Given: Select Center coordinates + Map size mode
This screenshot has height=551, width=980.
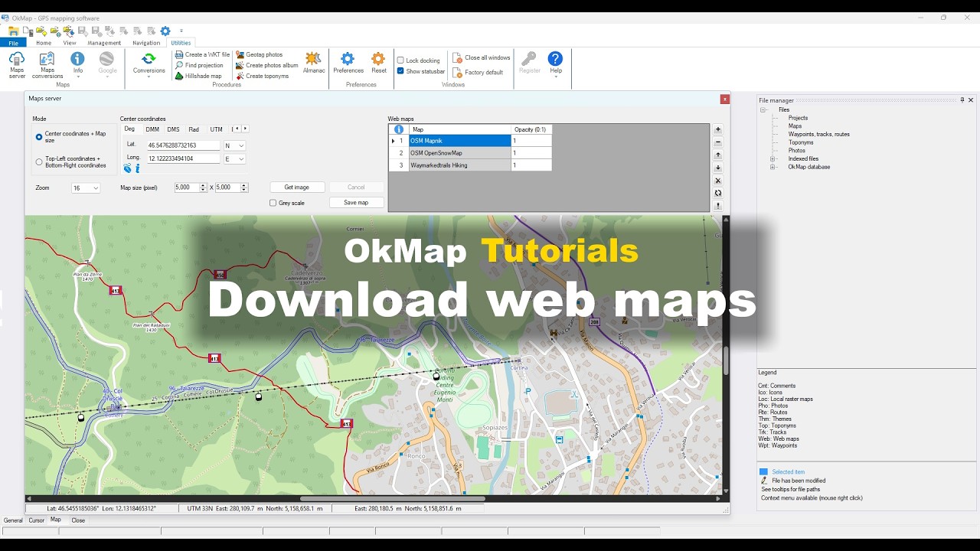Looking at the screenshot, I should click(39, 137).
